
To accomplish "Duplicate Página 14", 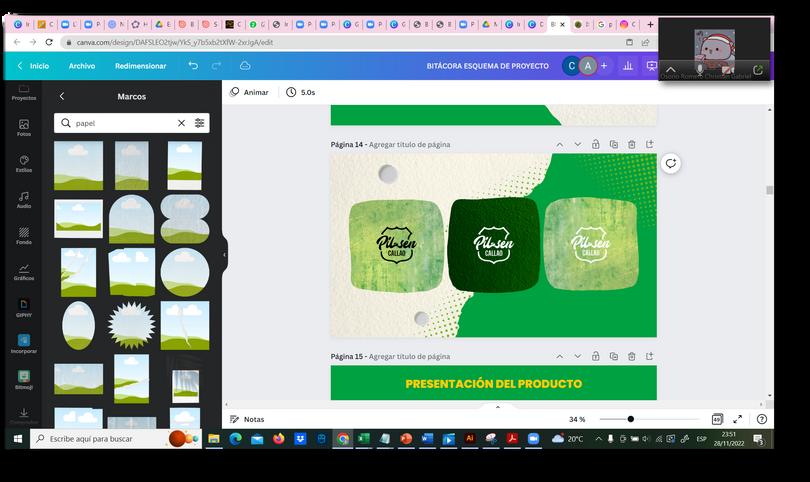I will 614,144.
